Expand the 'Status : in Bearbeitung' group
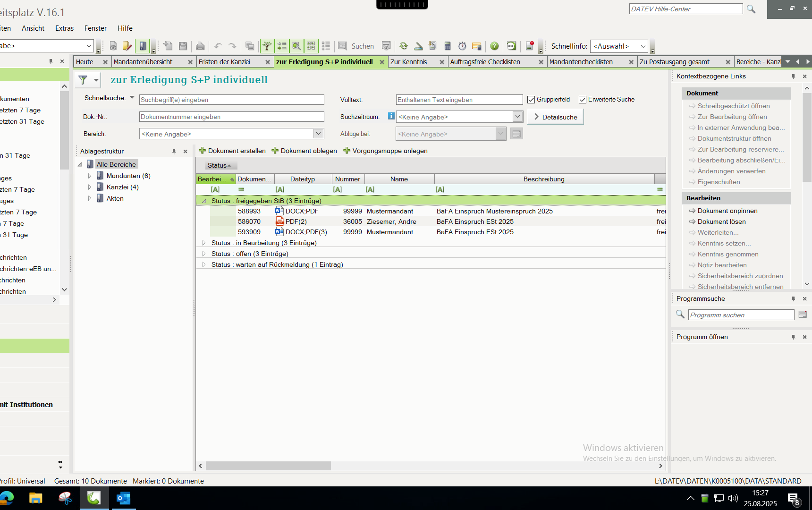The image size is (812, 510). click(204, 243)
